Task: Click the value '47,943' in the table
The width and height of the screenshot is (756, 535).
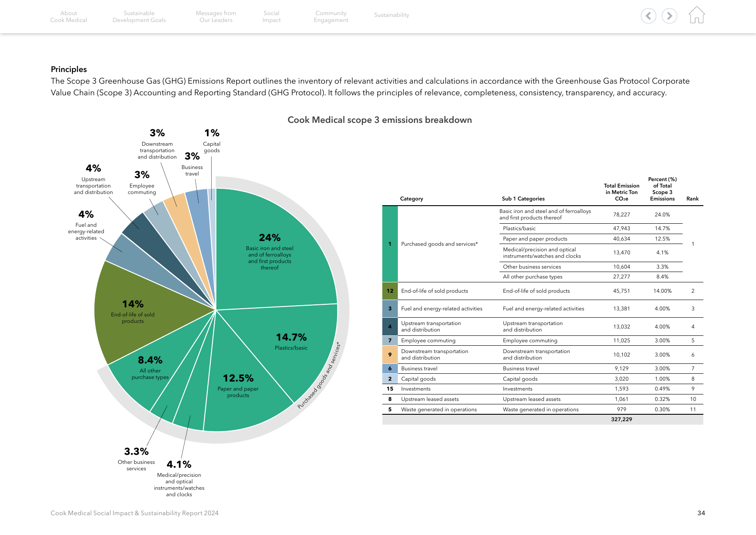Action: tap(622, 228)
